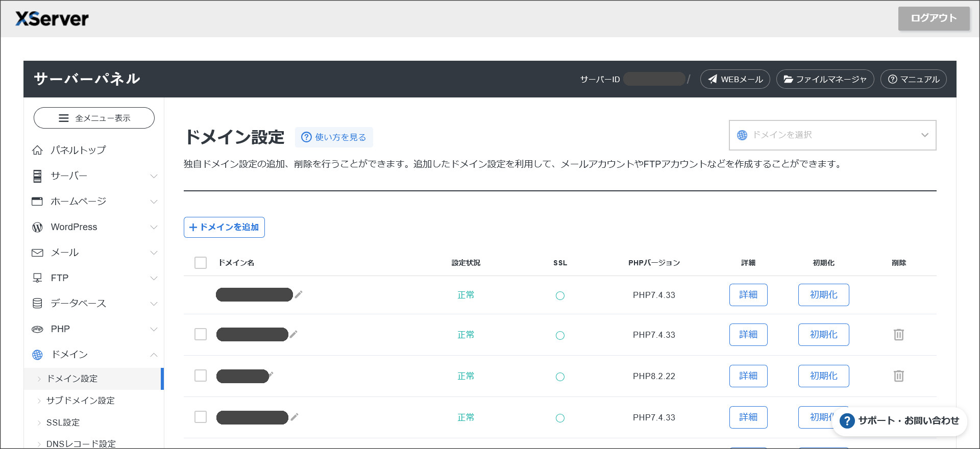Click 正常 status in first domain row

tap(465, 295)
